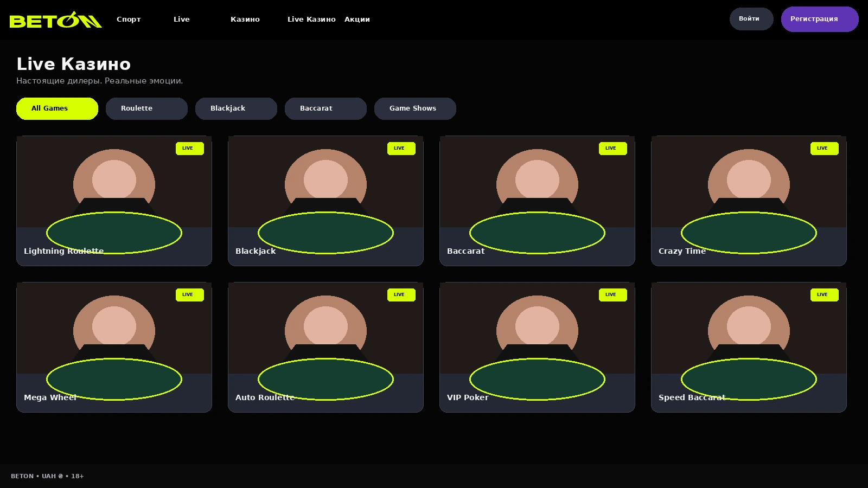Open the Спорт menu item

click(129, 20)
